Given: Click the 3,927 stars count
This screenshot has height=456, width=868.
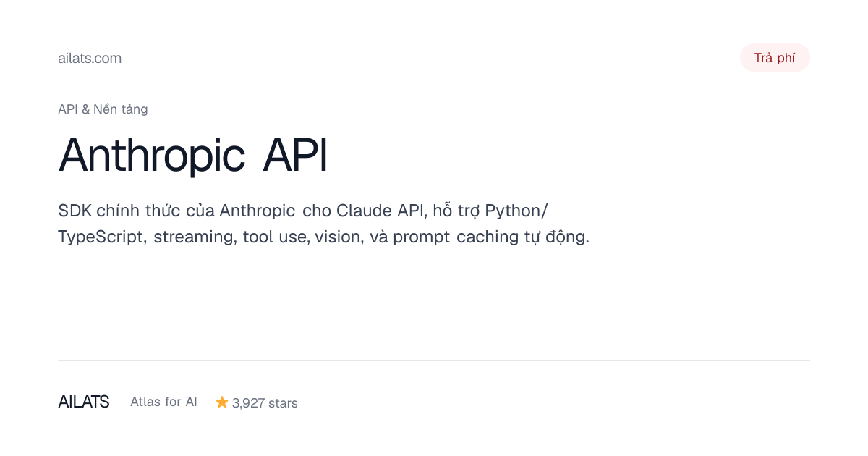Looking at the screenshot, I should pyautogui.click(x=265, y=403).
